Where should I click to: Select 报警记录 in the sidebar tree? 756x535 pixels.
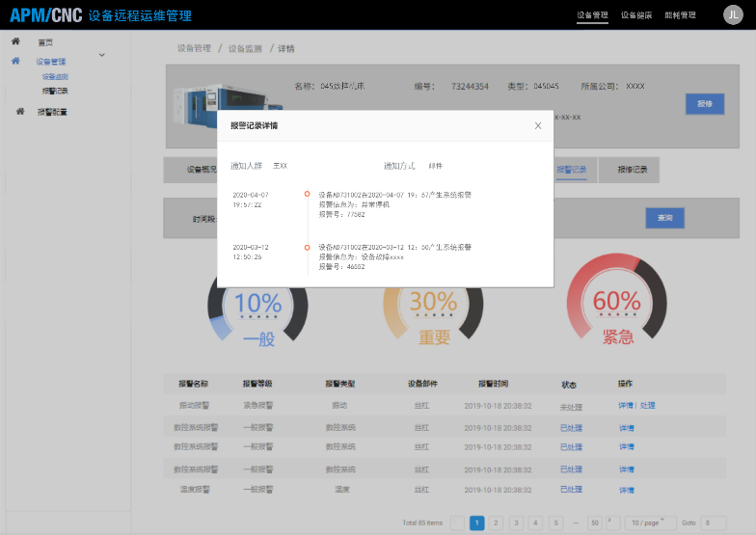click(x=55, y=91)
